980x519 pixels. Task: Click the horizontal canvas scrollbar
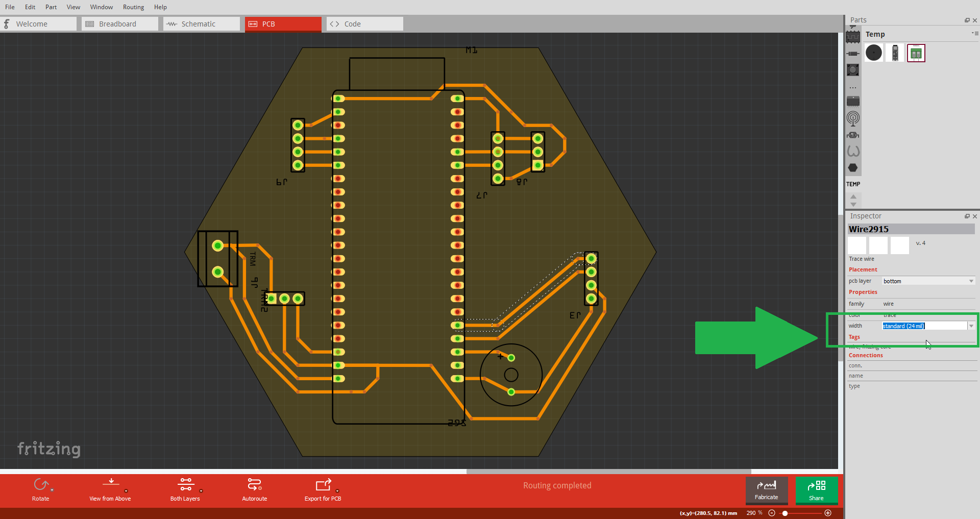click(608, 472)
